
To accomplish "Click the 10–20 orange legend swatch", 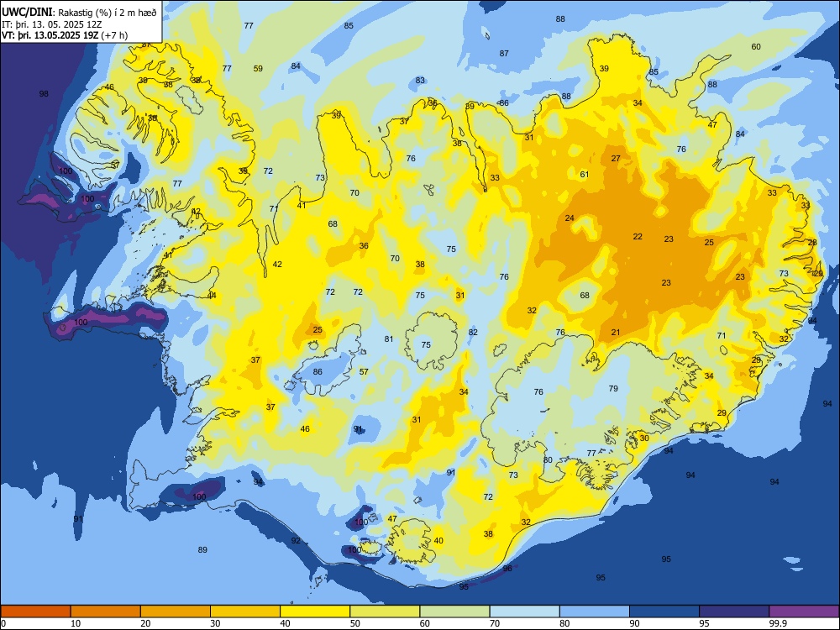I will coord(106,612).
